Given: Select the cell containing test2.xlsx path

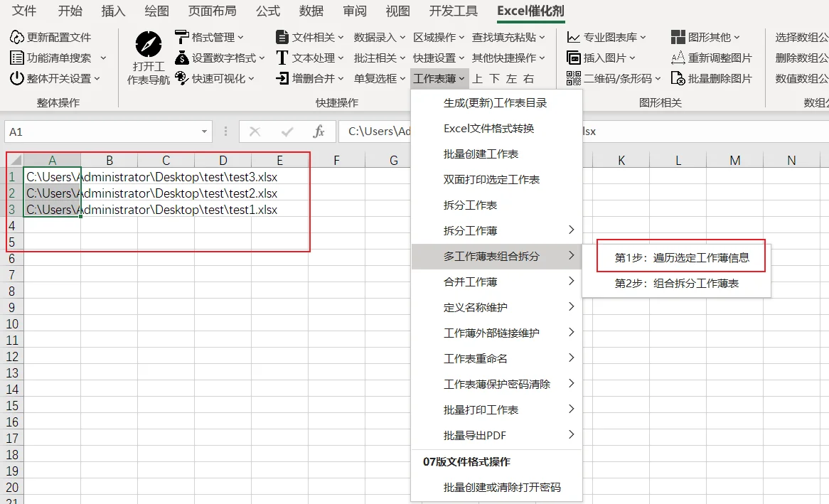Looking at the screenshot, I should (x=53, y=193).
